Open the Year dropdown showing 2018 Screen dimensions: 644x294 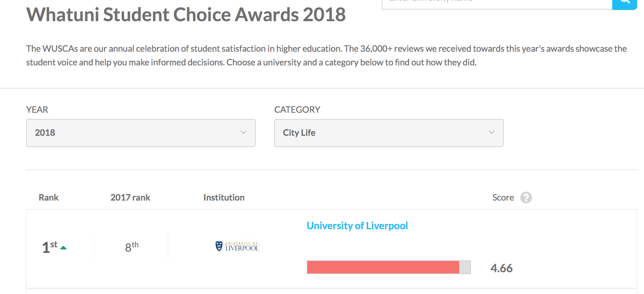141,133
